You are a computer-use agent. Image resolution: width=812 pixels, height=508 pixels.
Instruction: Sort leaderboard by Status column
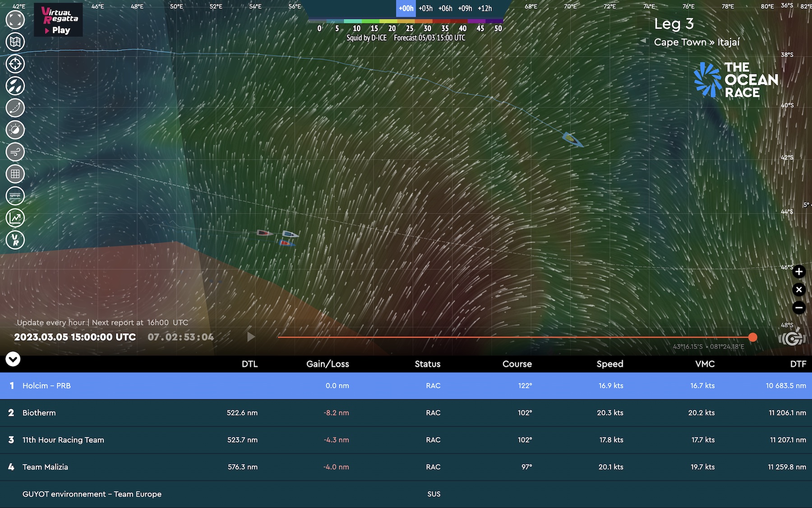[x=428, y=364]
